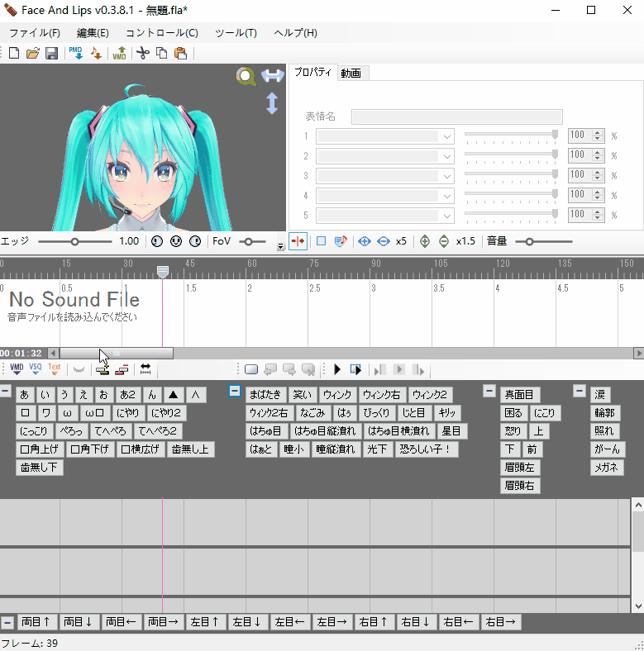Viewport: 644px width, 651px height.
Task: Click the まばたき blink button
Action: pyautogui.click(x=265, y=394)
